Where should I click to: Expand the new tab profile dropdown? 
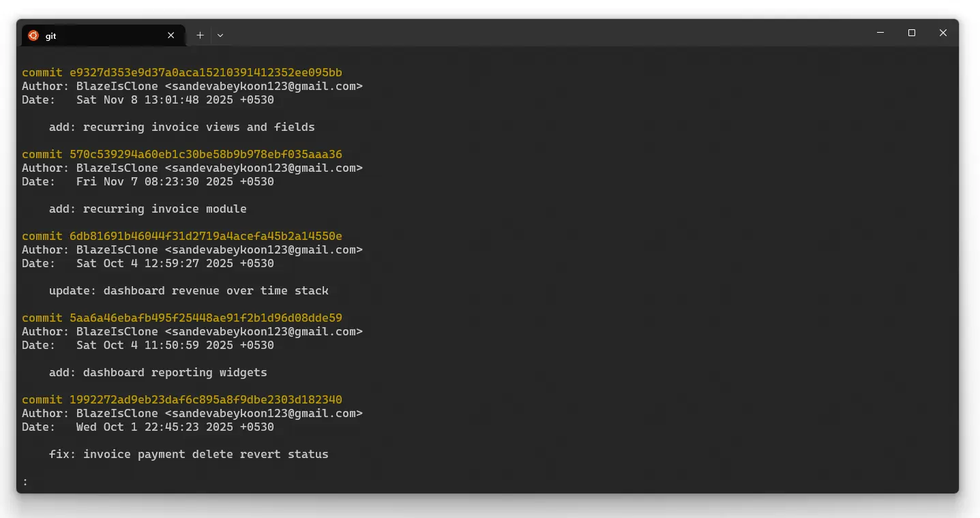click(x=220, y=35)
